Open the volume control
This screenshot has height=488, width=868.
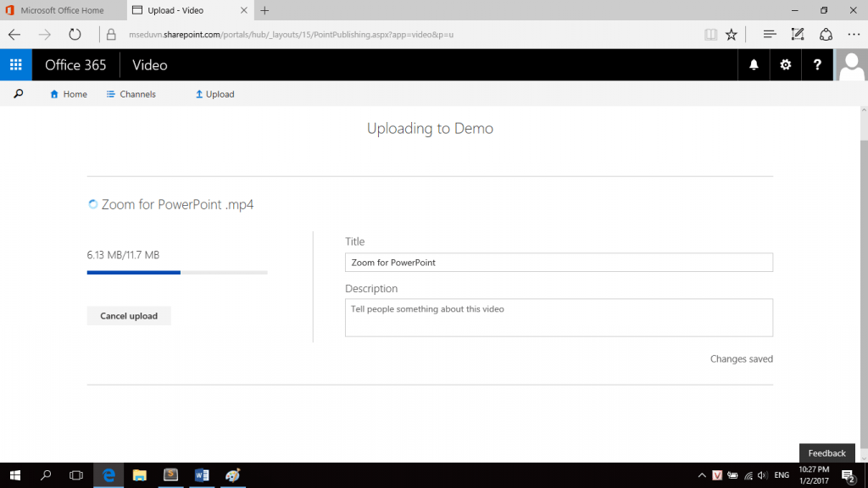pyautogui.click(x=762, y=475)
